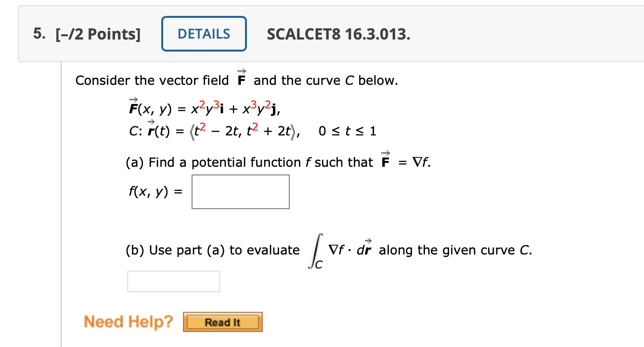The height and width of the screenshot is (347, 644).
Task: Open DETAILS to view scoring information
Action: [204, 34]
